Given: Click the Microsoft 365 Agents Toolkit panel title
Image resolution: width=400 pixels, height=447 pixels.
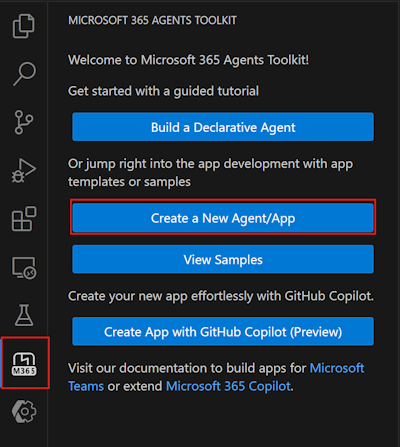Looking at the screenshot, I should pyautogui.click(x=152, y=20).
